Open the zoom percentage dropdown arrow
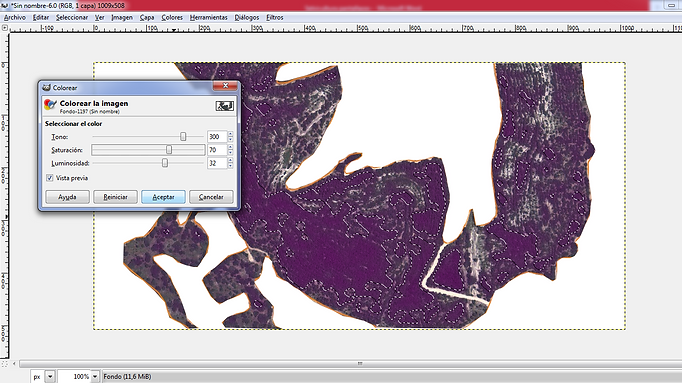Screen dimensions: 682x383 94,376
